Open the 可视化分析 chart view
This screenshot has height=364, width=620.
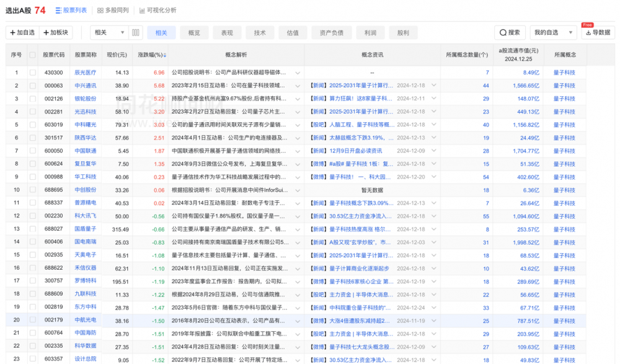143,11
